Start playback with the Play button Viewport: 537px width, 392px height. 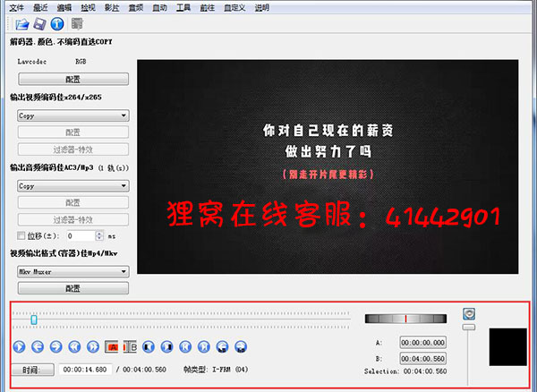tap(19, 347)
